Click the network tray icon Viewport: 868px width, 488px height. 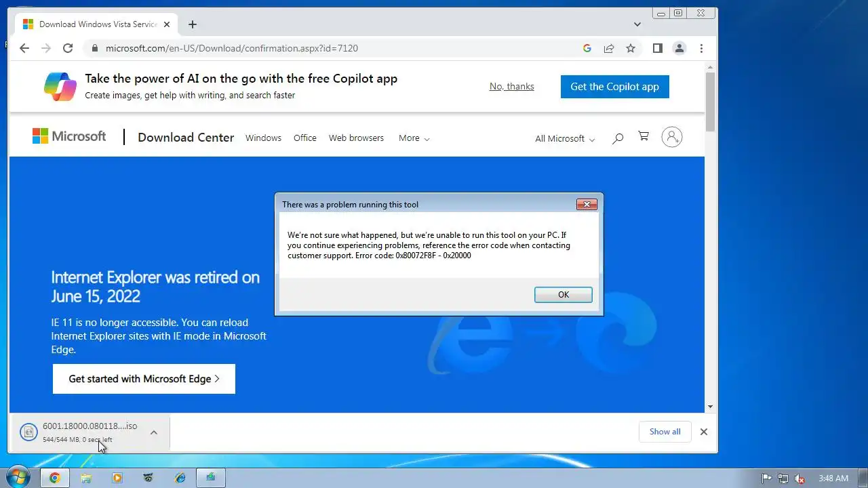coord(783,479)
